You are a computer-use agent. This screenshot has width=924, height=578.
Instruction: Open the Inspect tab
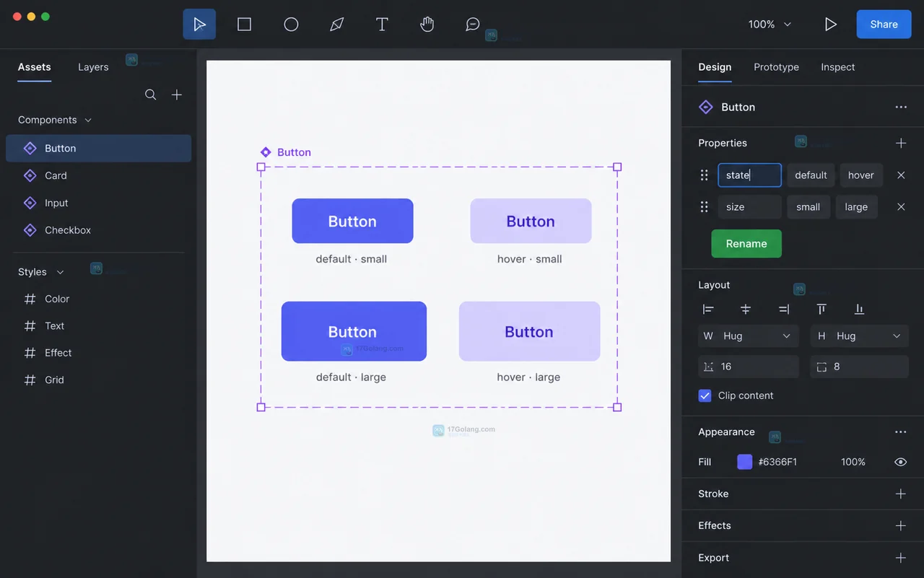[x=837, y=67]
